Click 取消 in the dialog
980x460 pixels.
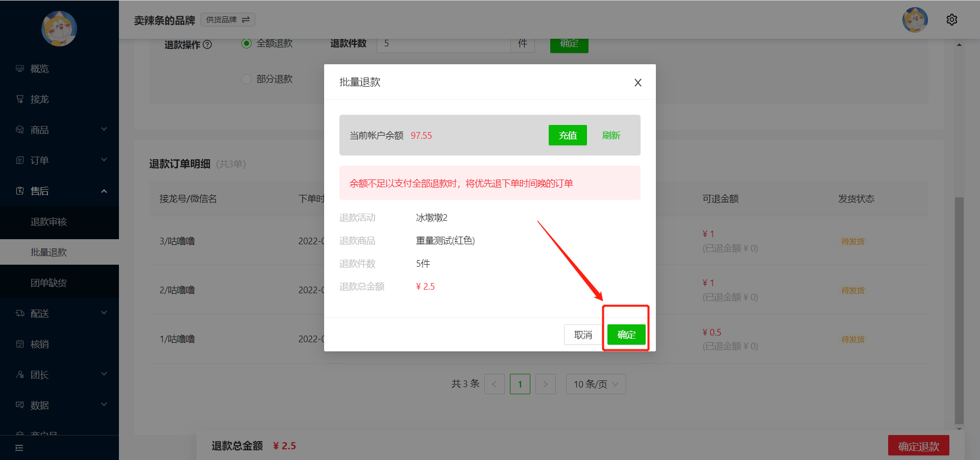click(583, 335)
